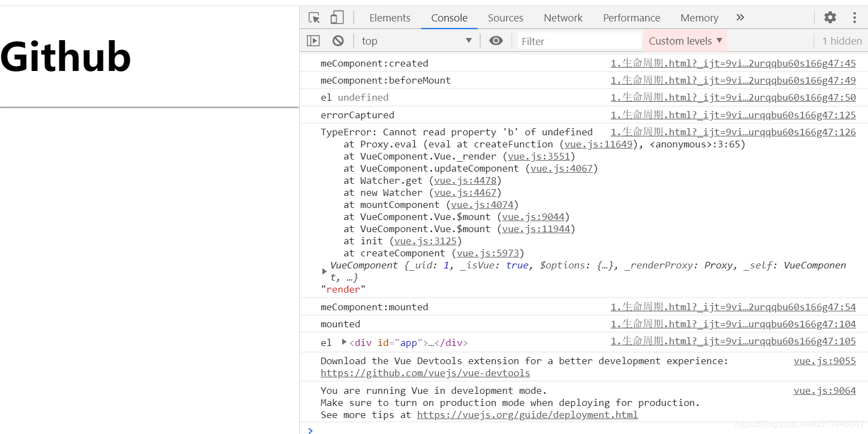Click the TypeError message text
This screenshot has width=868, height=434.
click(457, 132)
